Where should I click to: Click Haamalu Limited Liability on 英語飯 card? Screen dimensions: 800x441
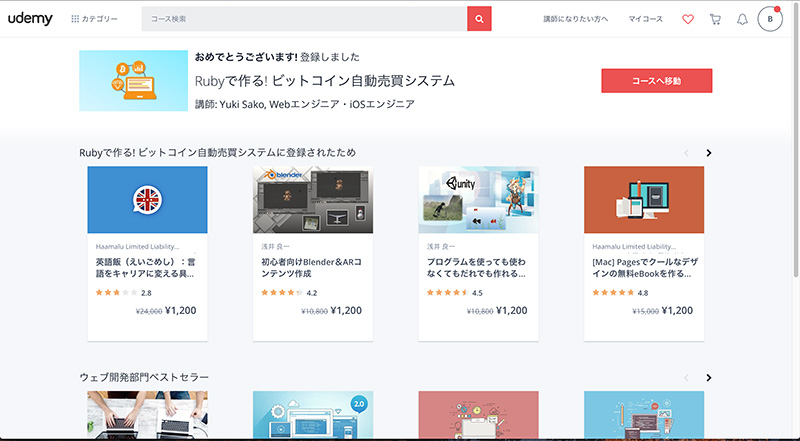137,247
